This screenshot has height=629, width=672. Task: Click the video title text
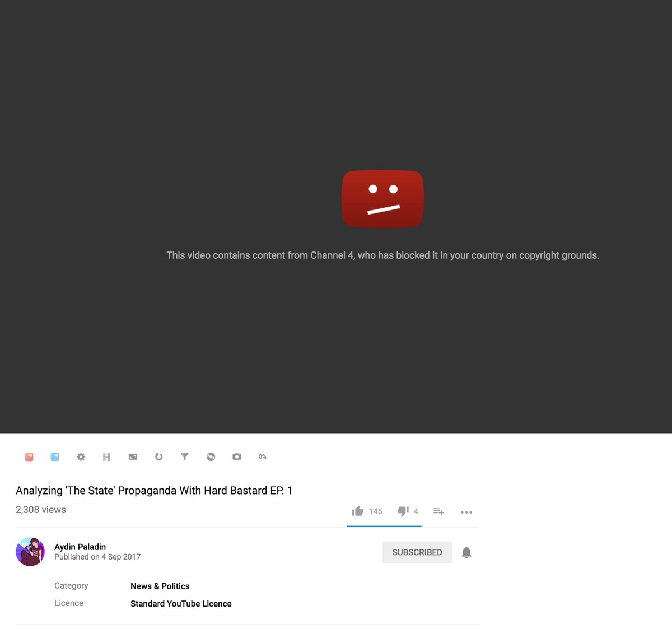(154, 490)
